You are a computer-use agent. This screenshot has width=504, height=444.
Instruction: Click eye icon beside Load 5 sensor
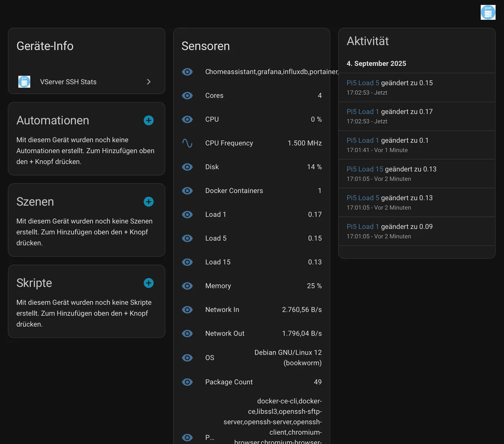tap(187, 238)
